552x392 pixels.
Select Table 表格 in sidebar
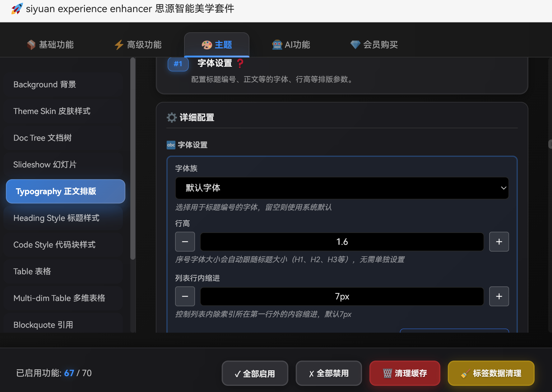63,271
